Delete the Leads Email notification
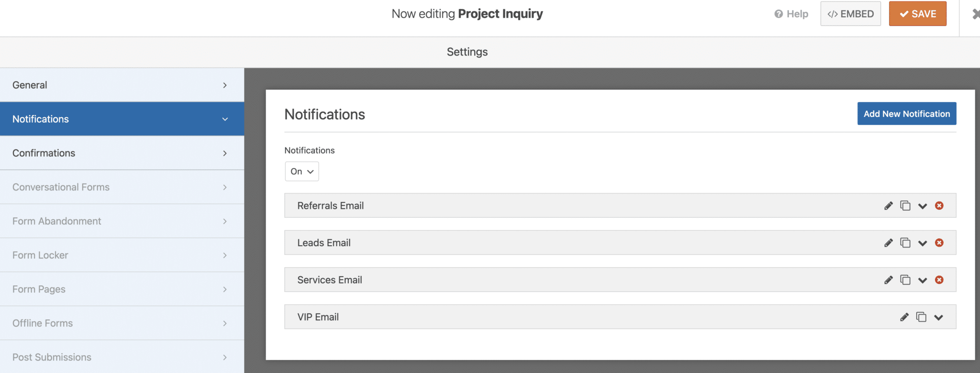 939,243
